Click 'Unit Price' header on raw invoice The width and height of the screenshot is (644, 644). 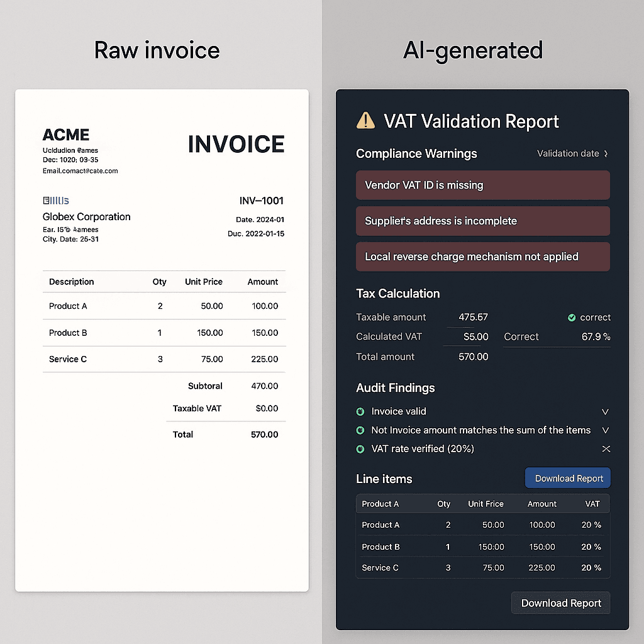click(204, 282)
